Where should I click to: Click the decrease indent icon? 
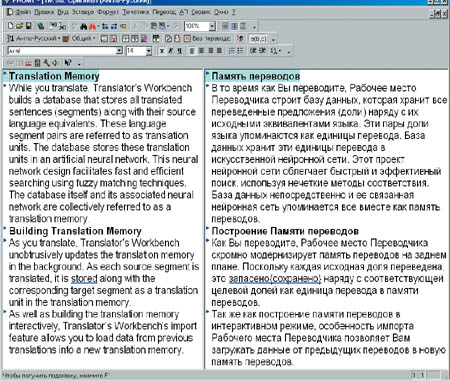pyautogui.click(x=253, y=51)
